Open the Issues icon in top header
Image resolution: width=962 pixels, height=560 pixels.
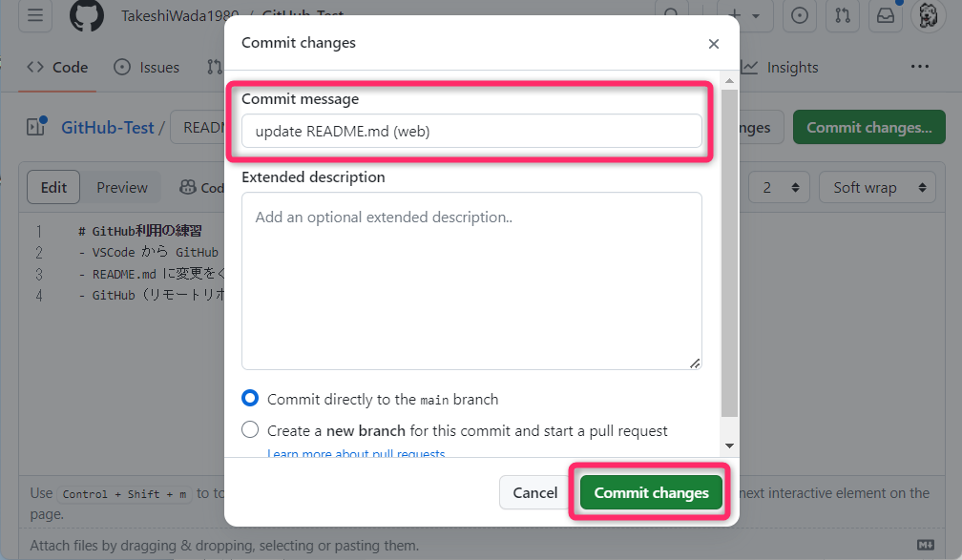click(x=800, y=15)
